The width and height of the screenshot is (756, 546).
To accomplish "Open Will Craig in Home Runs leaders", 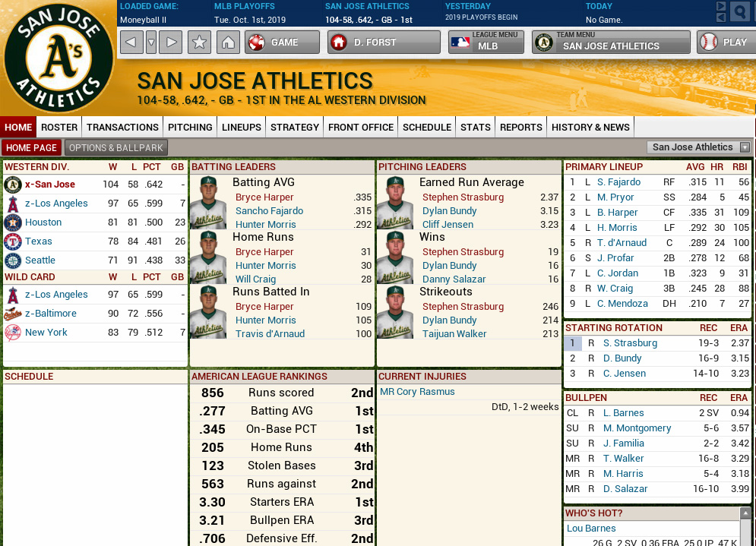I will point(255,279).
